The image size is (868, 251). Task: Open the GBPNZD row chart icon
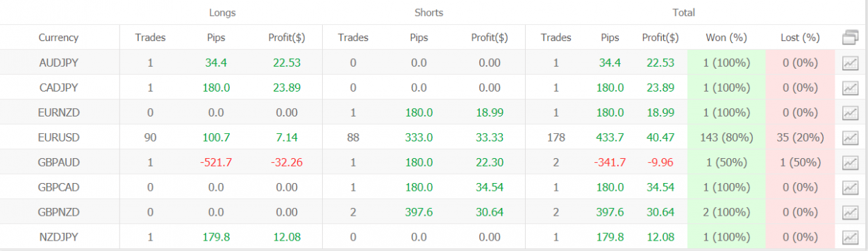850,213
